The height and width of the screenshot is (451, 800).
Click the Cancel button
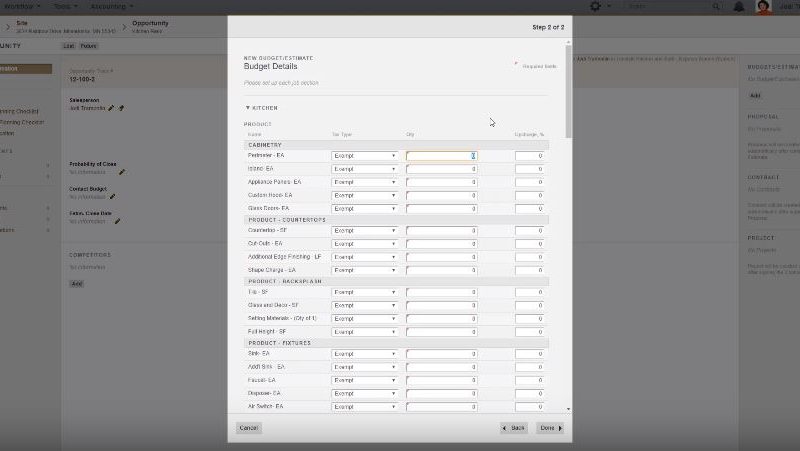pyautogui.click(x=249, y=428)
